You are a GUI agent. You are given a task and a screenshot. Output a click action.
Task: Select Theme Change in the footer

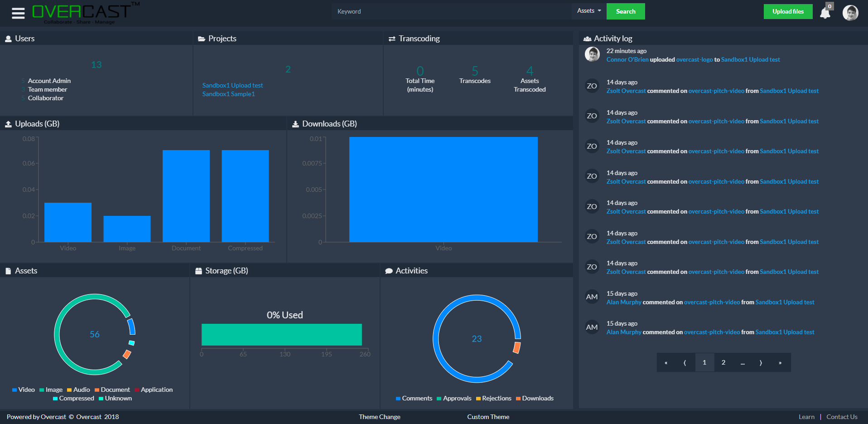(x=379, y=417)
